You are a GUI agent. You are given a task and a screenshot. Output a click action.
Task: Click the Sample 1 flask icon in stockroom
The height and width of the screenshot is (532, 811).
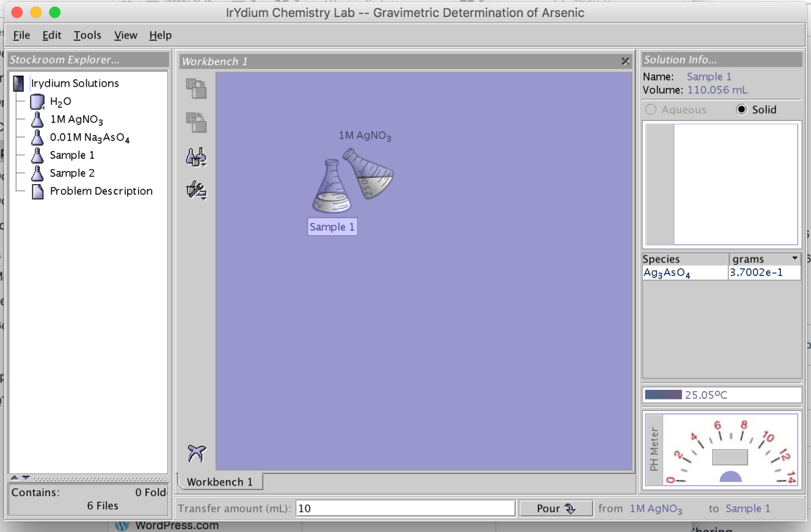(37, 155)
